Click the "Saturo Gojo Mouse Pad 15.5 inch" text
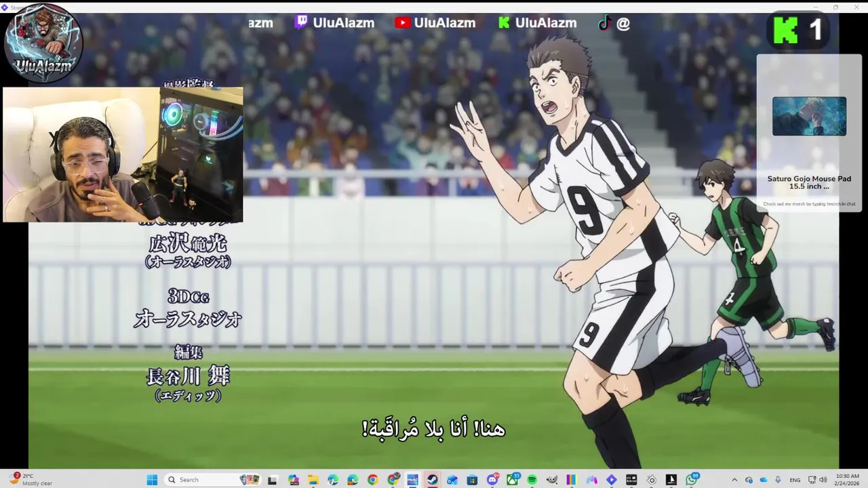 (809, 182)
